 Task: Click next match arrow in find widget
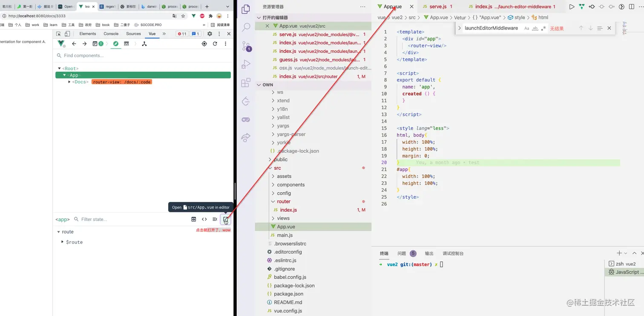[590, 28]
